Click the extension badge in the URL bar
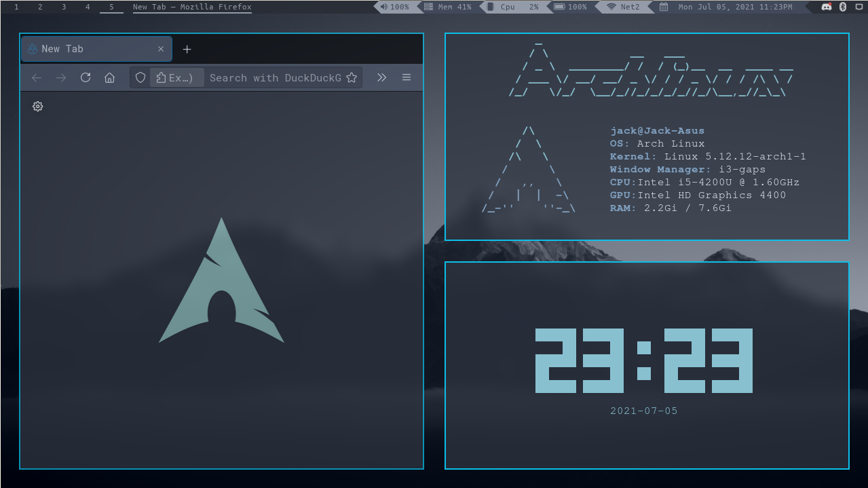This screenshot has height=488, width=868. [x=176, y=77]
